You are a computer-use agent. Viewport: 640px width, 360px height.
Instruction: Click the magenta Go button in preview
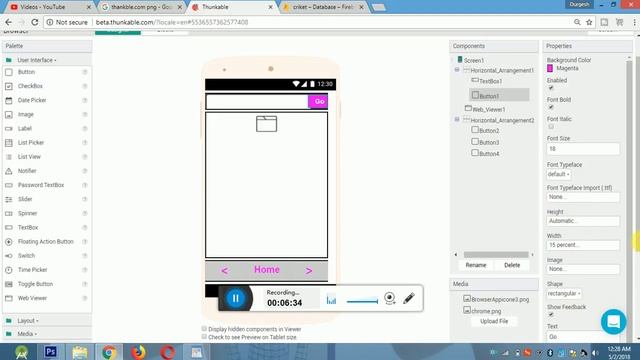click(x=318, y=101)
